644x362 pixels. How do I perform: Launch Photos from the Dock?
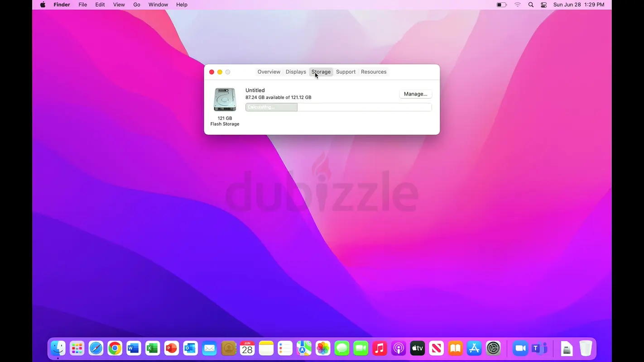coord(323,348)
